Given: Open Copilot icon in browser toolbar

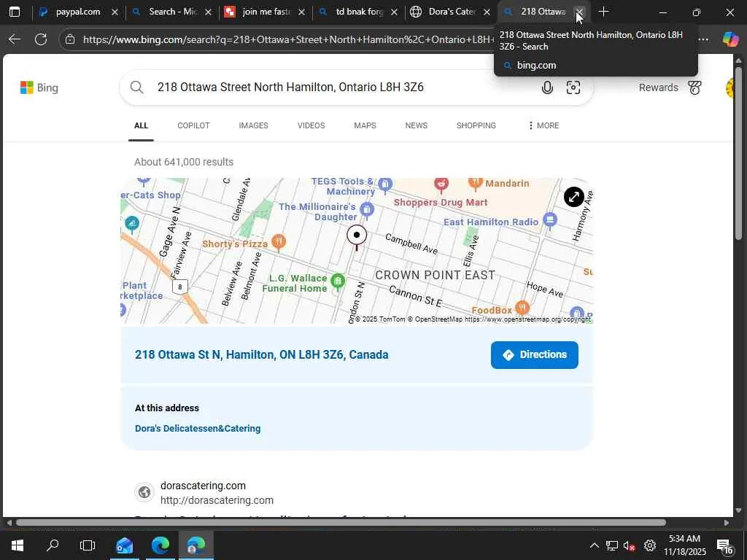Looking at the screenshot, I should (730, 39).
